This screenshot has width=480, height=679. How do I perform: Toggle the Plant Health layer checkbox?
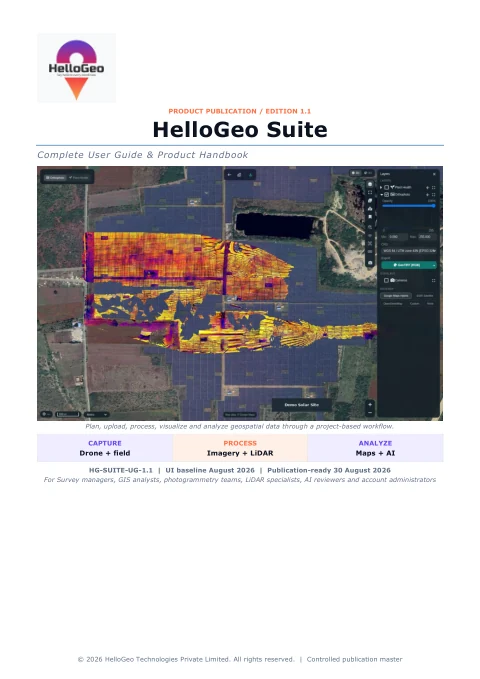386,188
